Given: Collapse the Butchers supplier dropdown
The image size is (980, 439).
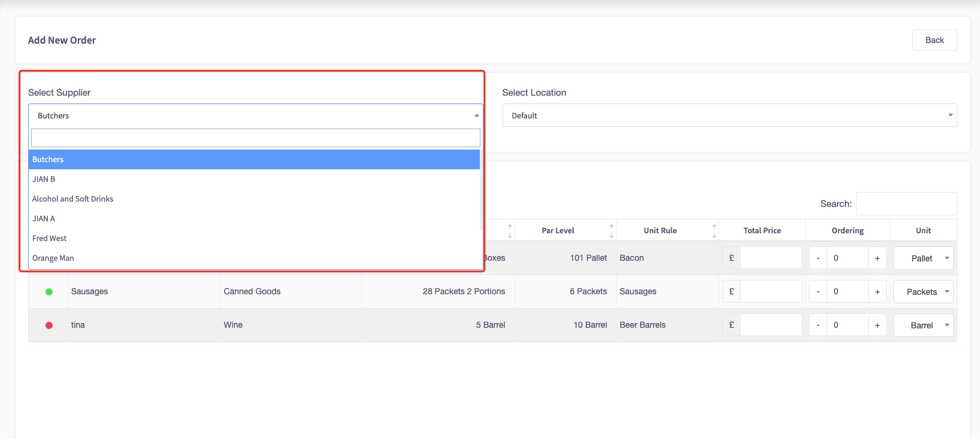Looking at the screenshot, I should 255,115.
